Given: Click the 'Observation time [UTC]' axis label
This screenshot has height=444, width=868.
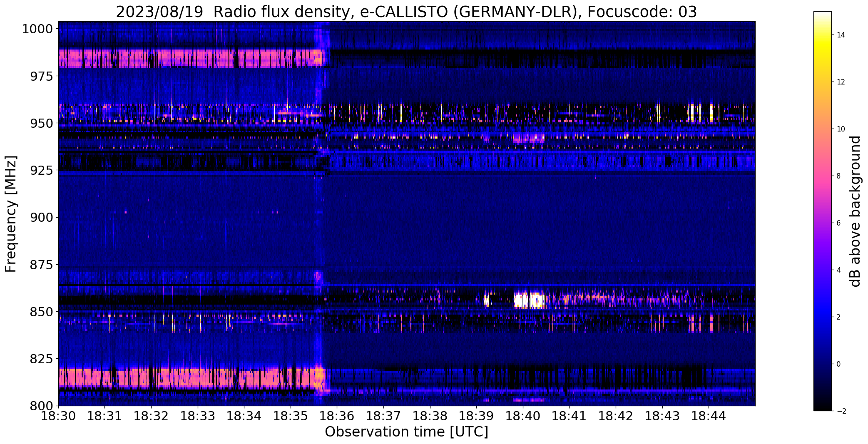Looking at the screenshot, I should [406, 432].
